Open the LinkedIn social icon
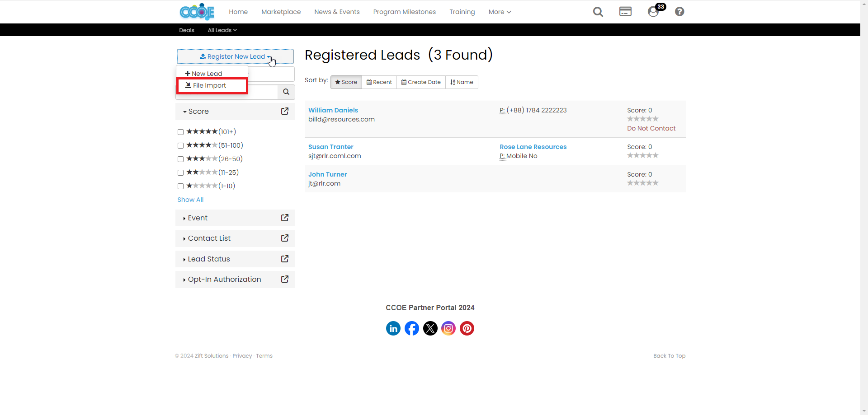The height and width of the screenshot is (415, 868). point(393,328)
